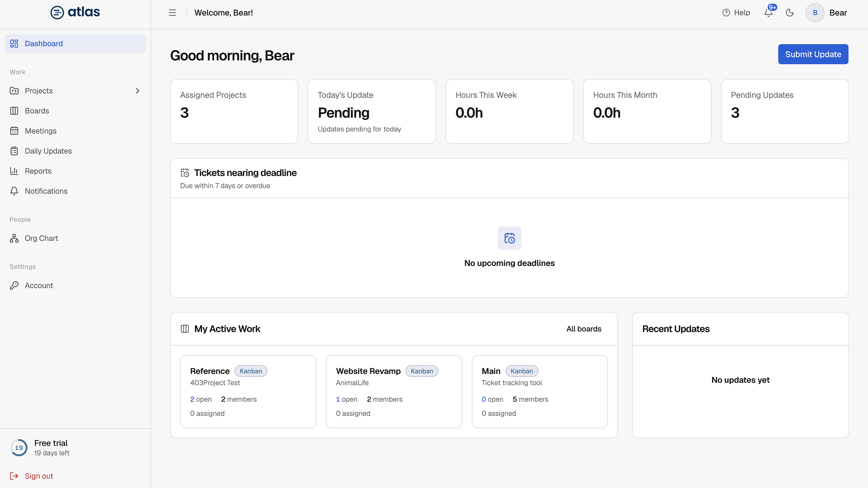The width and height of the screenshot is (868, 488).
Task: Toggle dark mode moon icon
Action: [x=790, y=13]
